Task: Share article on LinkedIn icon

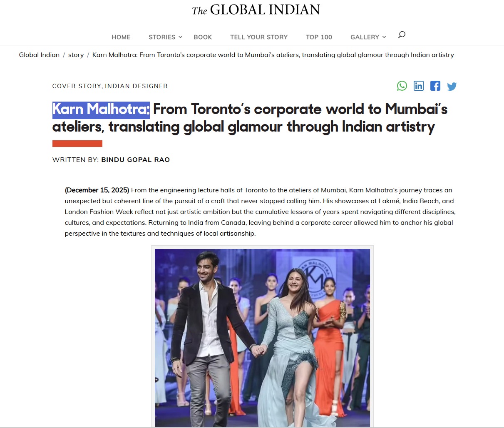Action: pyautogui.click(x=419, y=86)
